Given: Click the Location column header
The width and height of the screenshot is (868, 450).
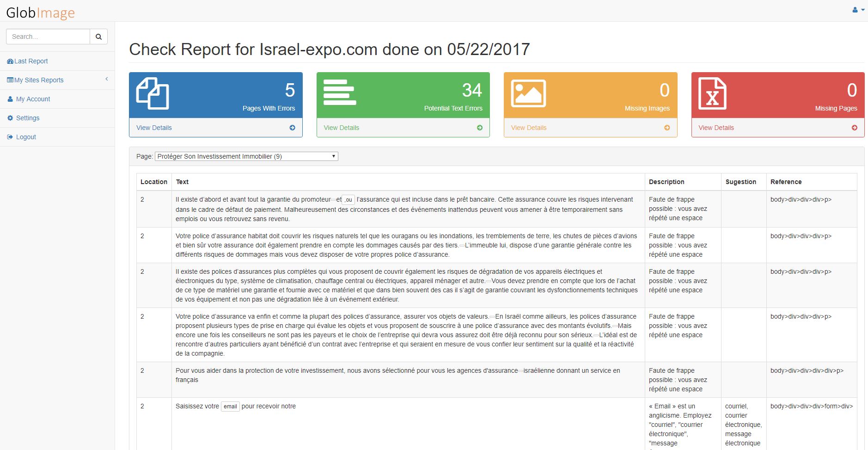Looking at the screenshot, I should pos(154,182).
